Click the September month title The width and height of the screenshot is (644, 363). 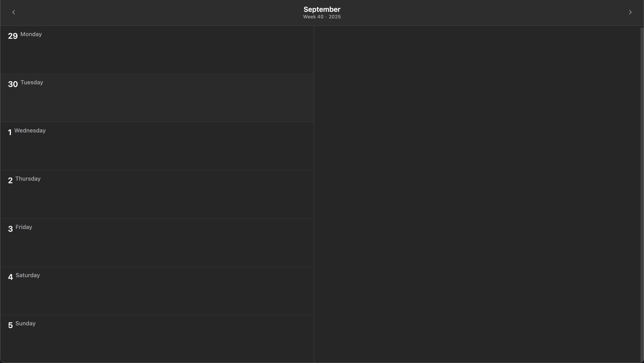tap(322, 9)
